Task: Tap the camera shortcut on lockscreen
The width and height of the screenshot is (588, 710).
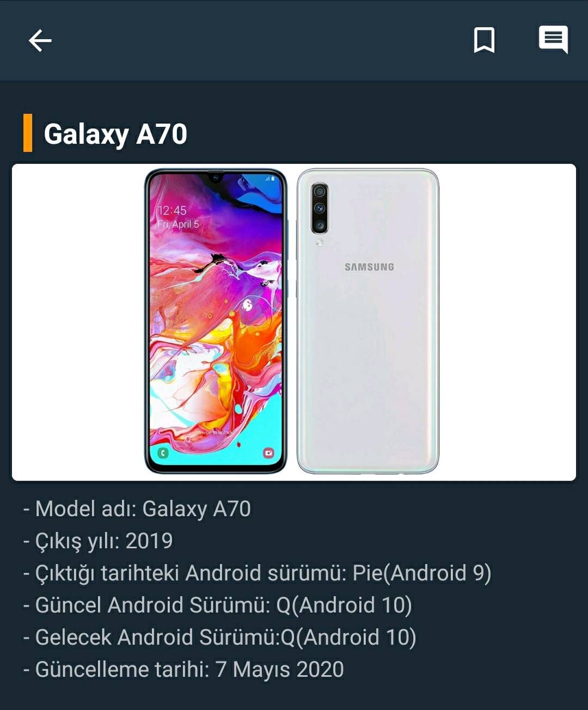Action: pos(268,452)
